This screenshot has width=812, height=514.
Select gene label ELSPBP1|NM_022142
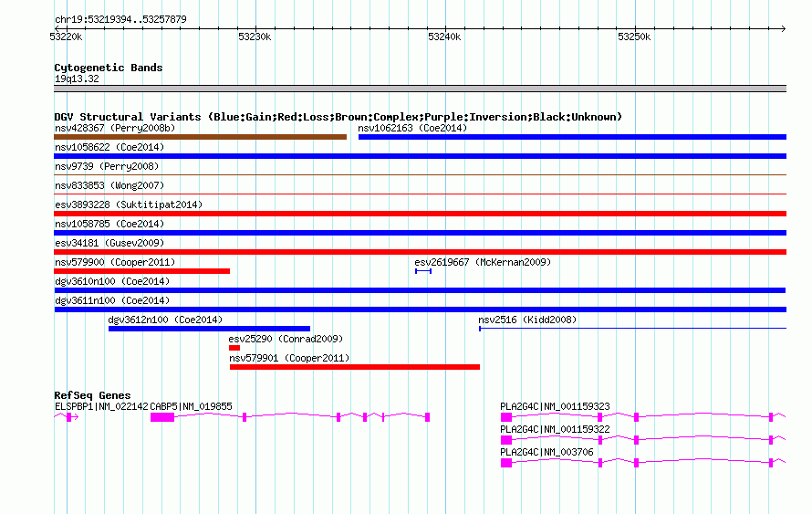point(101,407)
